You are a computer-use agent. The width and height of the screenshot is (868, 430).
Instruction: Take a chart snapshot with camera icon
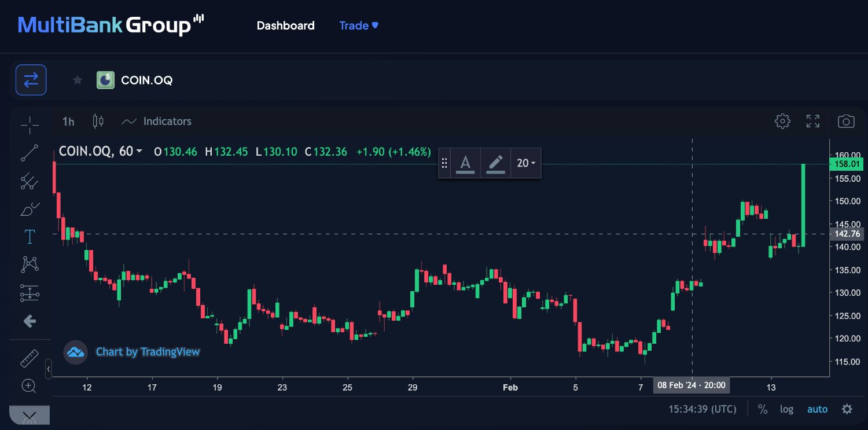pos(846,121)
